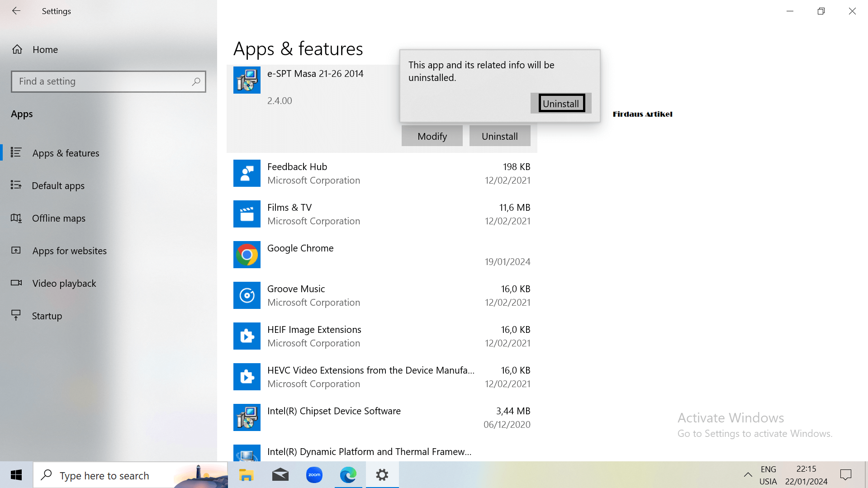The image size is (868, 488).
Task: Open Zoom from taskbar
Action: [x=314, y=475]
